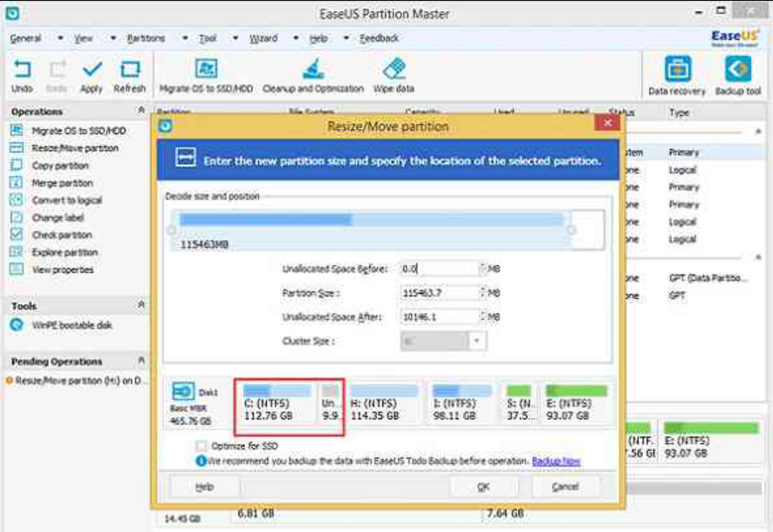The image size is (773, 532).
Task: Open the Feedback menu
Action: click(x=380, y=38)
